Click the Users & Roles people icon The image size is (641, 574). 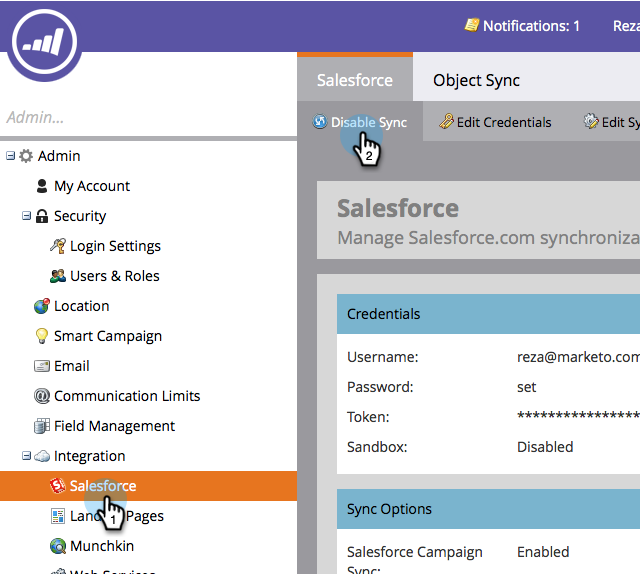click(58, 276)
